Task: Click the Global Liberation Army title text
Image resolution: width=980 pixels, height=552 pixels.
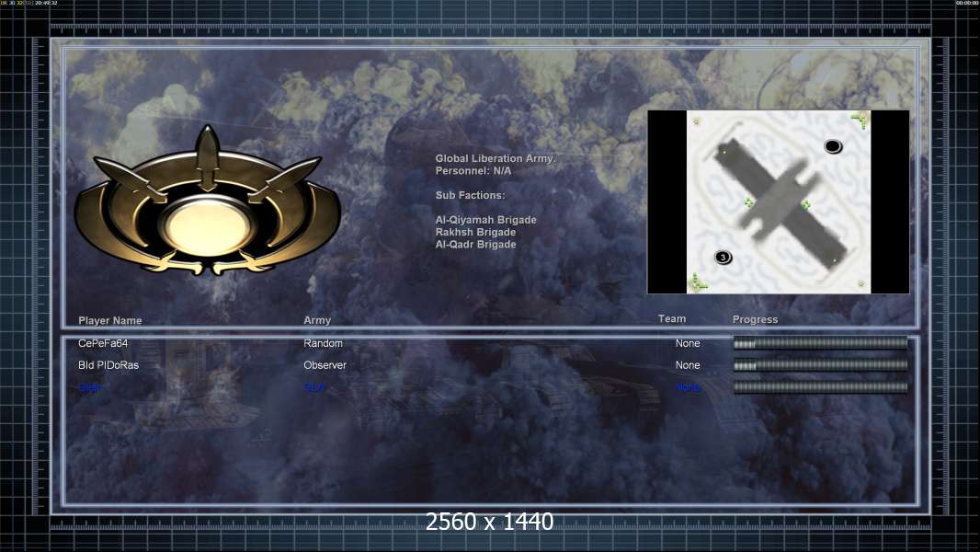Action: pyautogui.click(x=495, y=159)
